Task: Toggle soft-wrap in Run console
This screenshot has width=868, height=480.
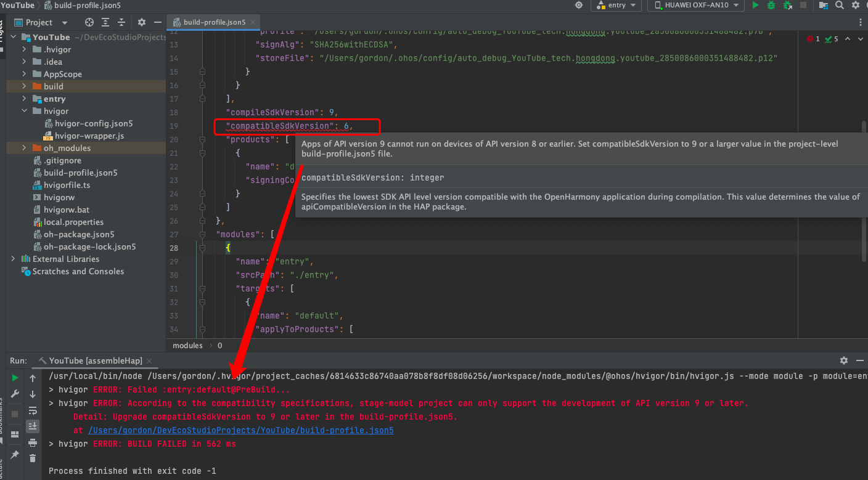Action: pyautogui.click(x=33, y=410)
